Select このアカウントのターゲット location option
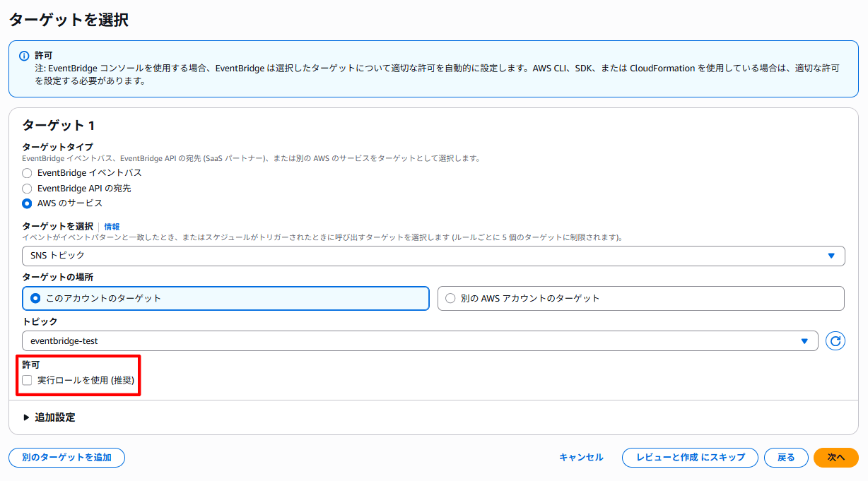 pos(35,297)
